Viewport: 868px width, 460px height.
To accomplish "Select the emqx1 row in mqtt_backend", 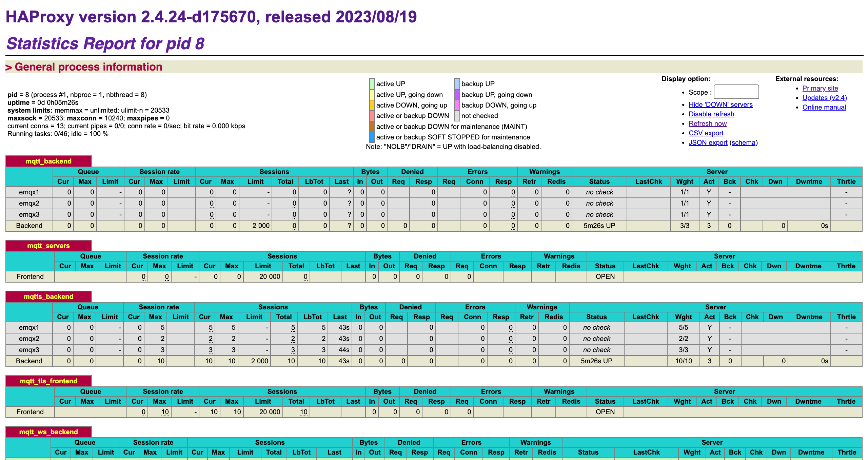I will [x=29, y=192].
